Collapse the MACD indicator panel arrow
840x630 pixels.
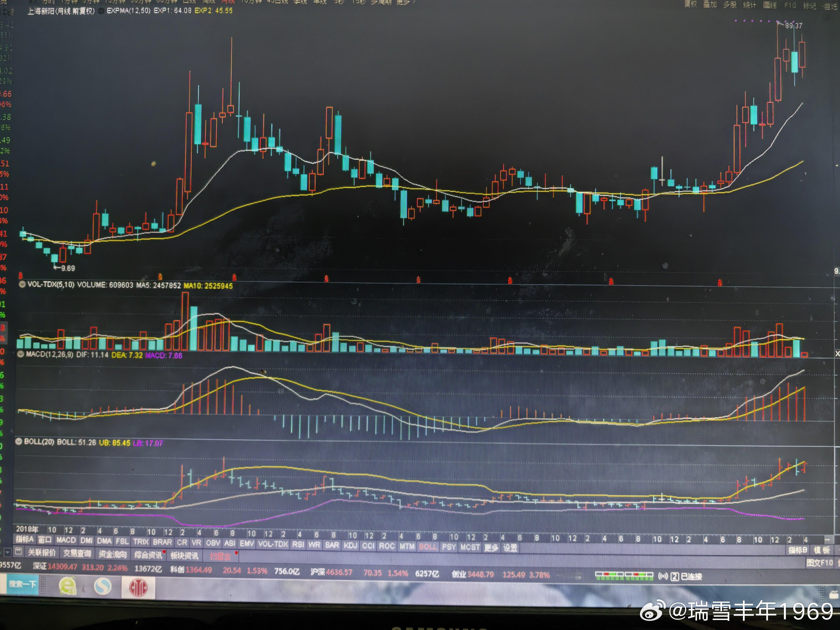point(21,354)
